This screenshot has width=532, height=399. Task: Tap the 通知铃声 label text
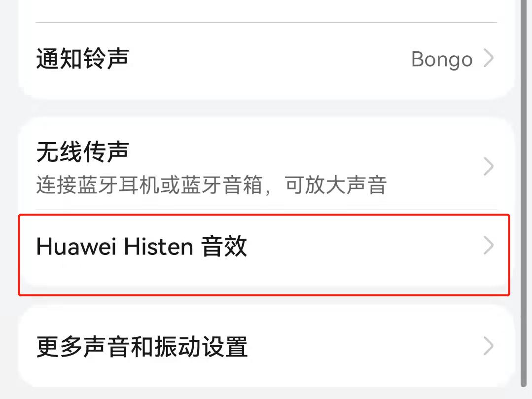pos(82,59)
